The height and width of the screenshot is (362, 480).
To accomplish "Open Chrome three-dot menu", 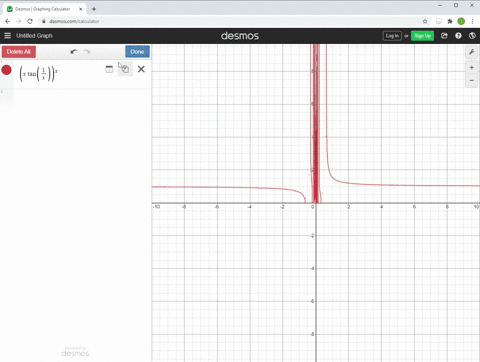I will pos(472,21).
